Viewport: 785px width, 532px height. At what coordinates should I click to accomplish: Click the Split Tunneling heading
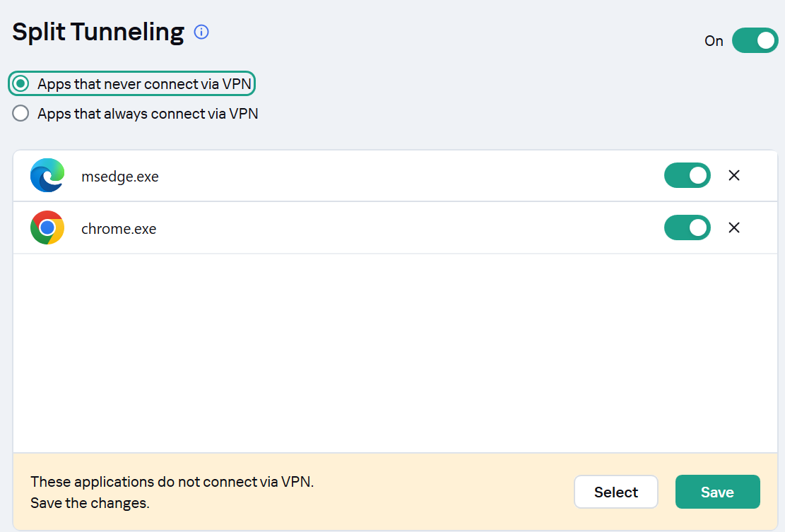coord(98,32)
